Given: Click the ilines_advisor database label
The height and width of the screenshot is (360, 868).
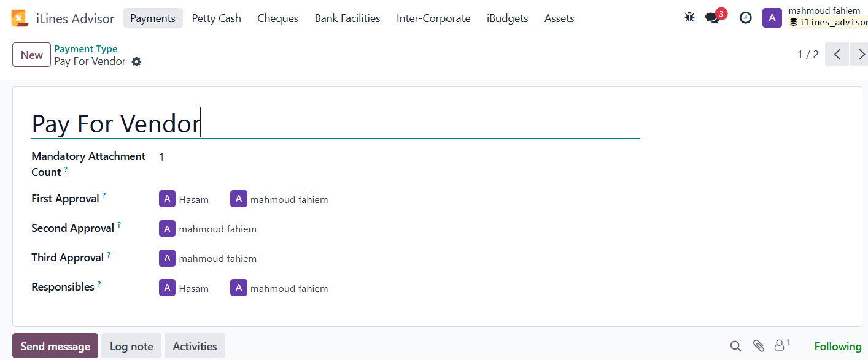Looking at the screenshot, I should 829,23.
